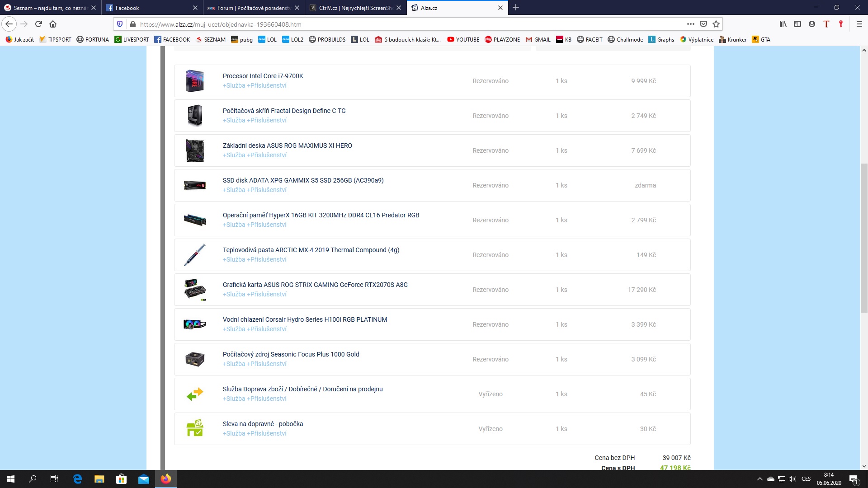The height and width of the screenshot is (488, 868).
Task: Close the Alza.cz tab
Action: (x=500, y=8)
